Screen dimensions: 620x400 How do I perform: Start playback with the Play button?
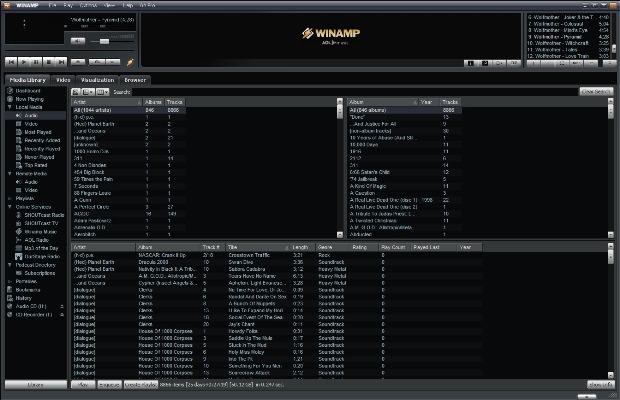pyautogui.click(x=24, y=62)
